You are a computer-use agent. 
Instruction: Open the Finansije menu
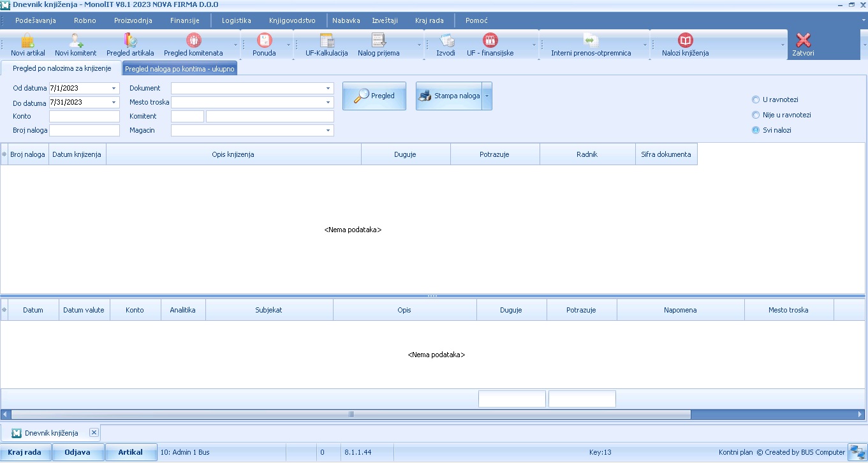click(185, 20)
